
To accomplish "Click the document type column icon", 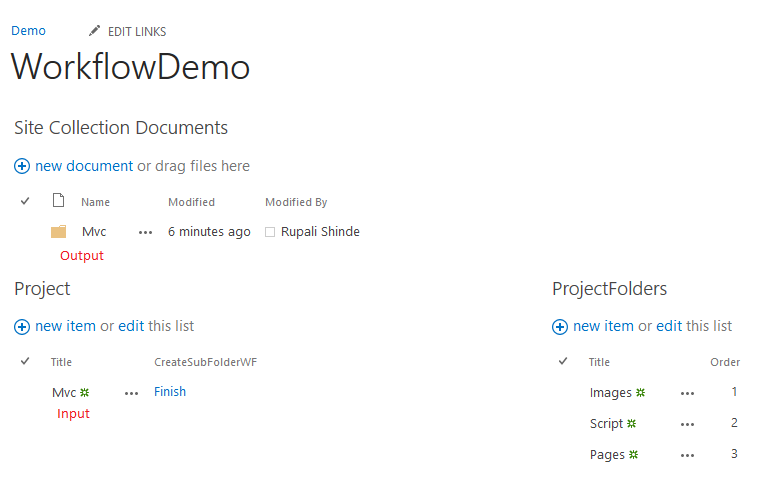I will [58, 201].
